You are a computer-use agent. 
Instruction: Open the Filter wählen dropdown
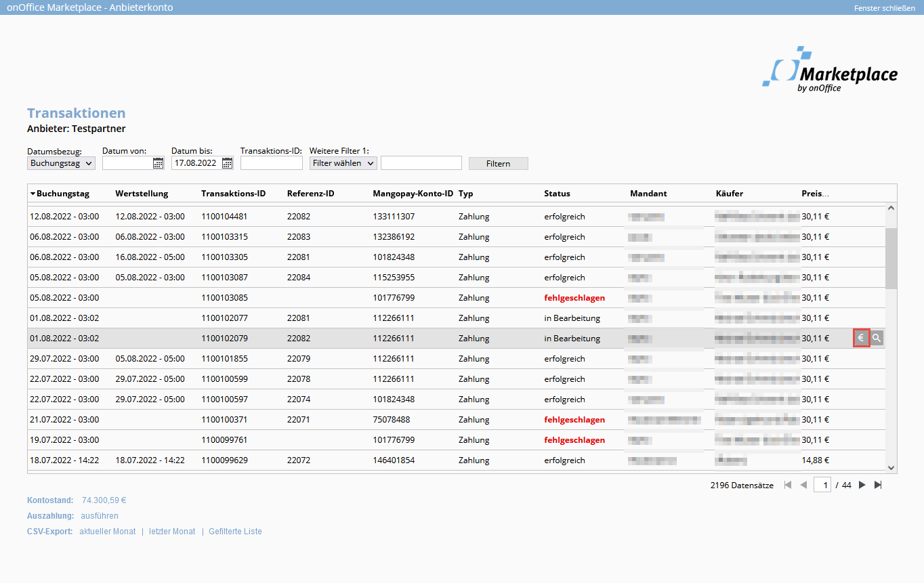coord(343,163)
